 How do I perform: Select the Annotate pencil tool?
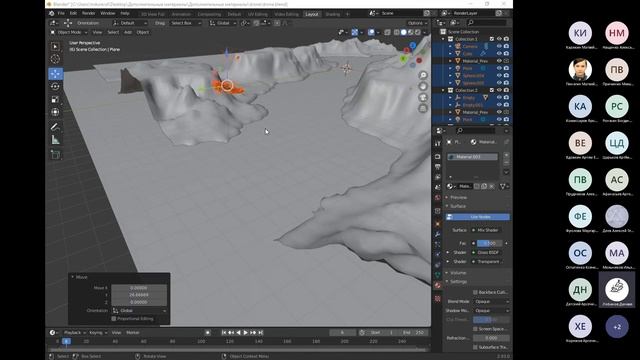[56, 127]
